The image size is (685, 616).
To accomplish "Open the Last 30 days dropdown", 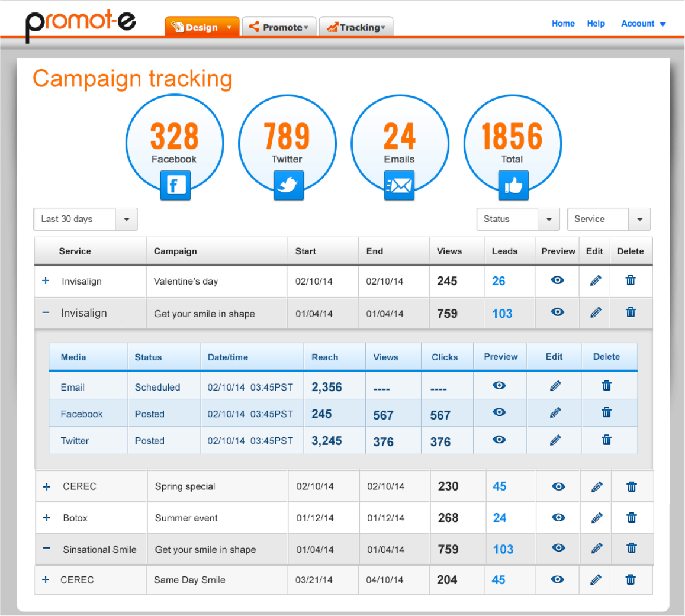I will pyautogui.click(x=86, y=219).
